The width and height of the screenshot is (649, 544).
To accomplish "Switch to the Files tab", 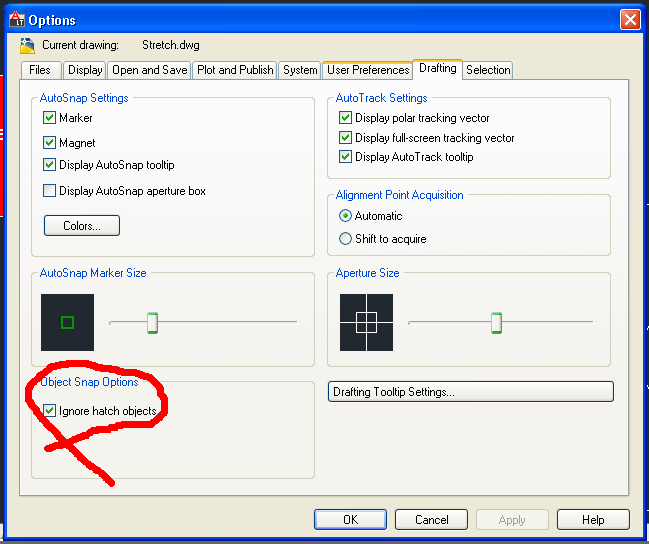I will coord(41,70).
